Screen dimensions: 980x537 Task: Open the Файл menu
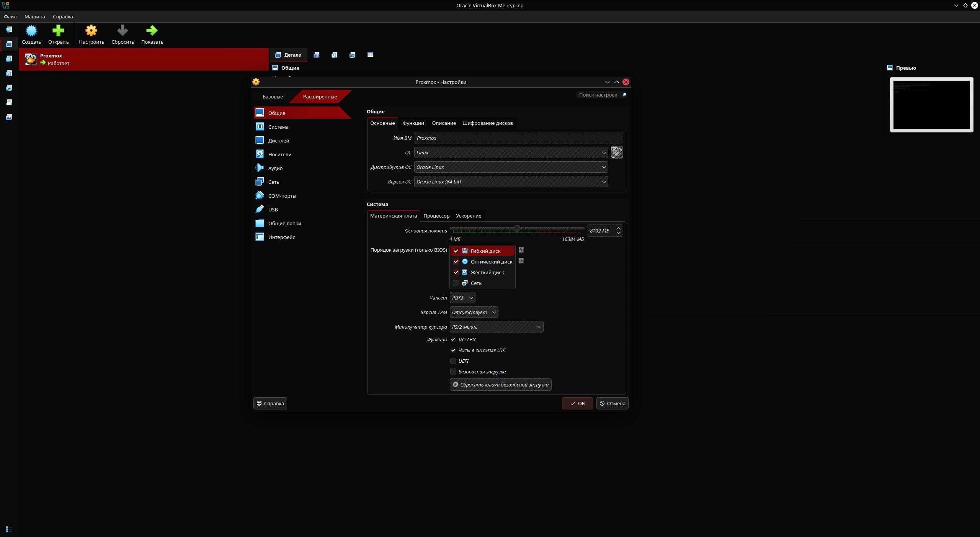10,16
